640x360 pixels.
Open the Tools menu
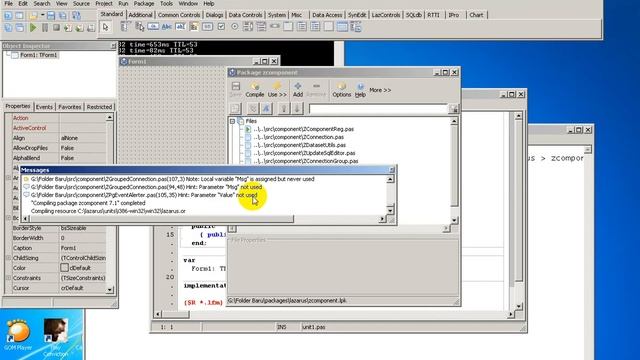point(166,3)
